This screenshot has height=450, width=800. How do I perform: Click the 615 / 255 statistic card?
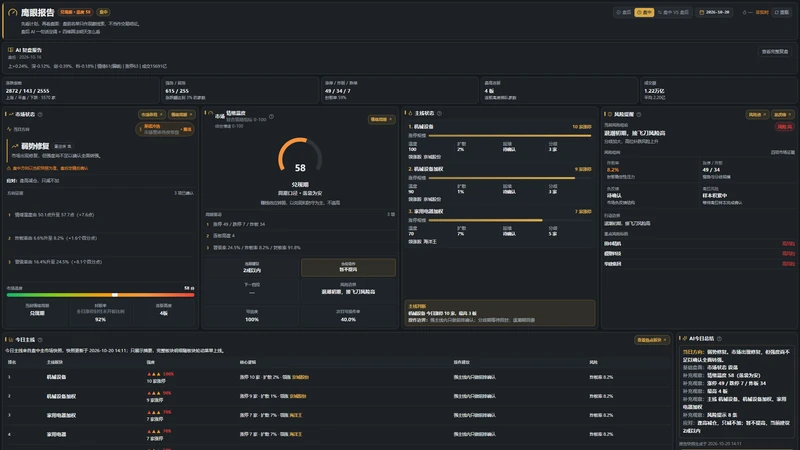pyautogui.click(x=240, y=90)
